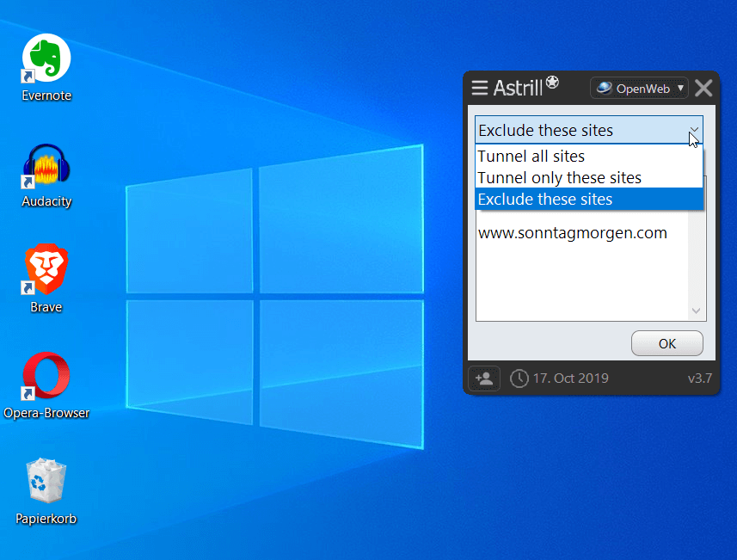Expand the OpenWeb protocol dropdown
The width and height of the screenshot is (737, 560).
tap(681, 88)
